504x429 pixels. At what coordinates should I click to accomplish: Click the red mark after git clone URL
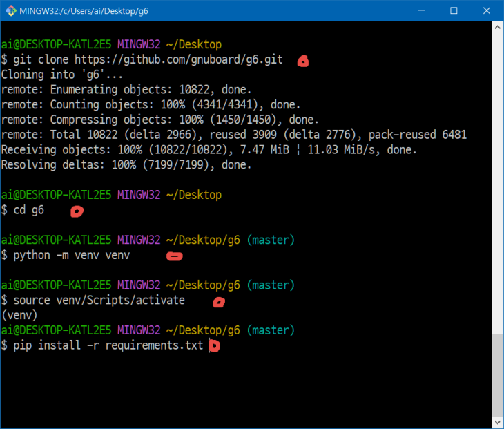tap(302, 61)
